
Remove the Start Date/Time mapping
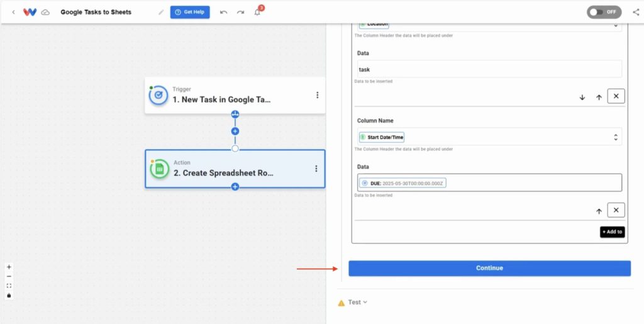616,210
